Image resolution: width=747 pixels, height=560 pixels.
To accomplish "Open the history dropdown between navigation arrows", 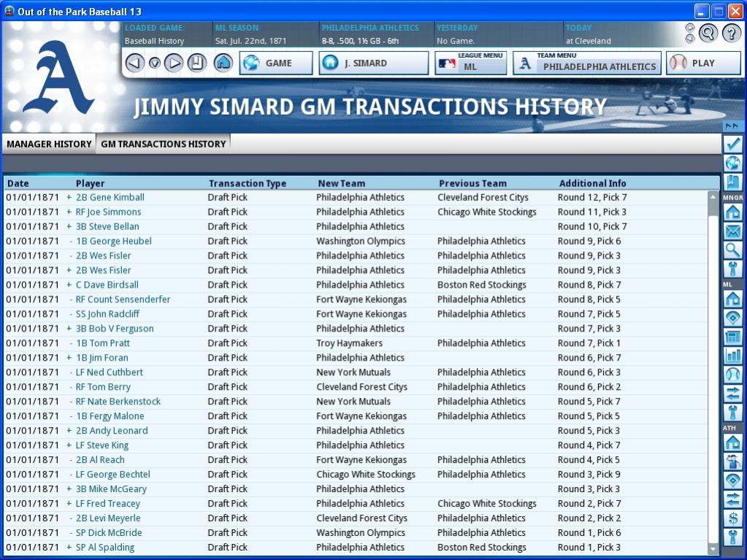I will pos(154,64).
